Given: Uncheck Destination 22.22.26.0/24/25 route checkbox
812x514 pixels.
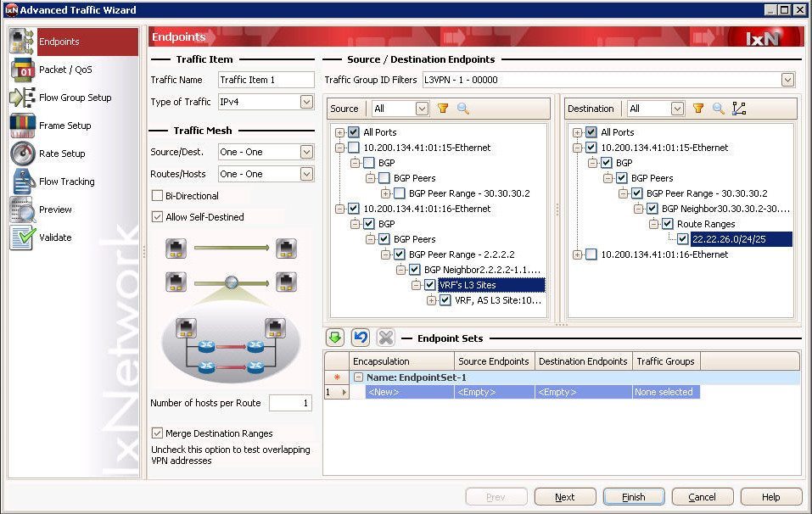Looking at the screenshot, I should [682, 239].
